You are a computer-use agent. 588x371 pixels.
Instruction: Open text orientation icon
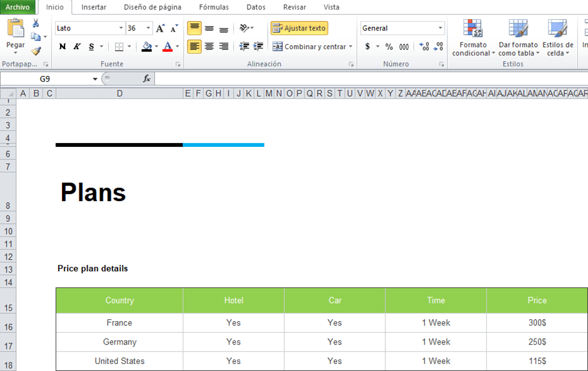[245, 28]
